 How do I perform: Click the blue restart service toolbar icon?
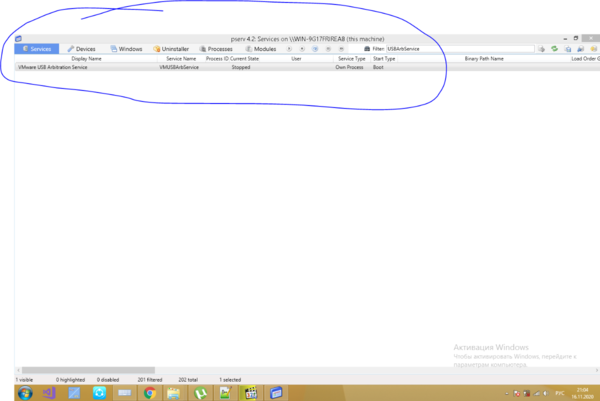(x=315, y=49)
